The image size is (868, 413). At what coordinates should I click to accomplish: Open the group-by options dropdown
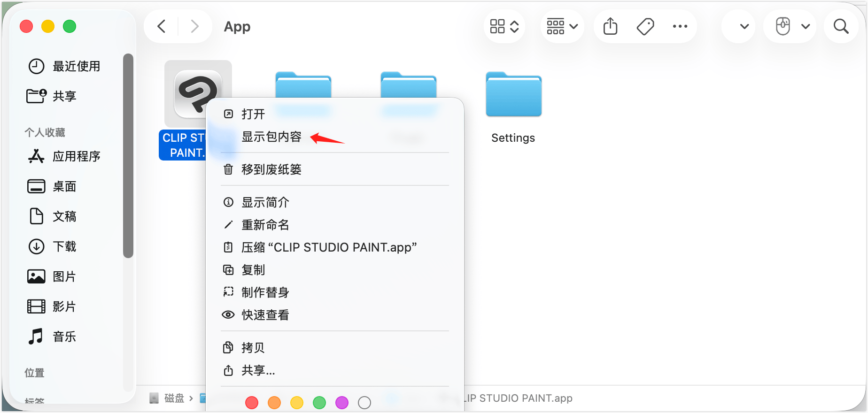point(562,27)
